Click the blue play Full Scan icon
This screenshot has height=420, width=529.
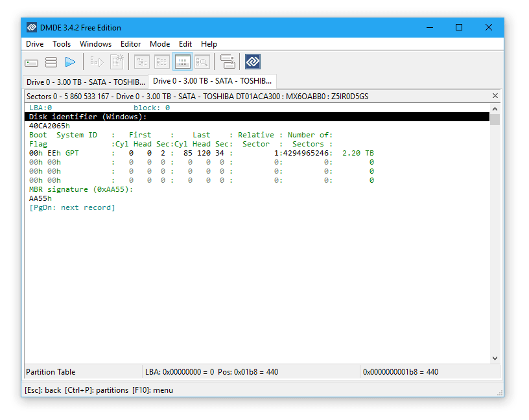(x=71, y=62)
